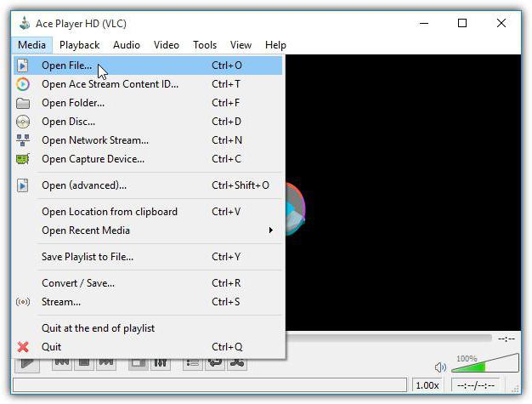Click the 1.00x playback speed label

pyautogui.click(x=427, y=385)
